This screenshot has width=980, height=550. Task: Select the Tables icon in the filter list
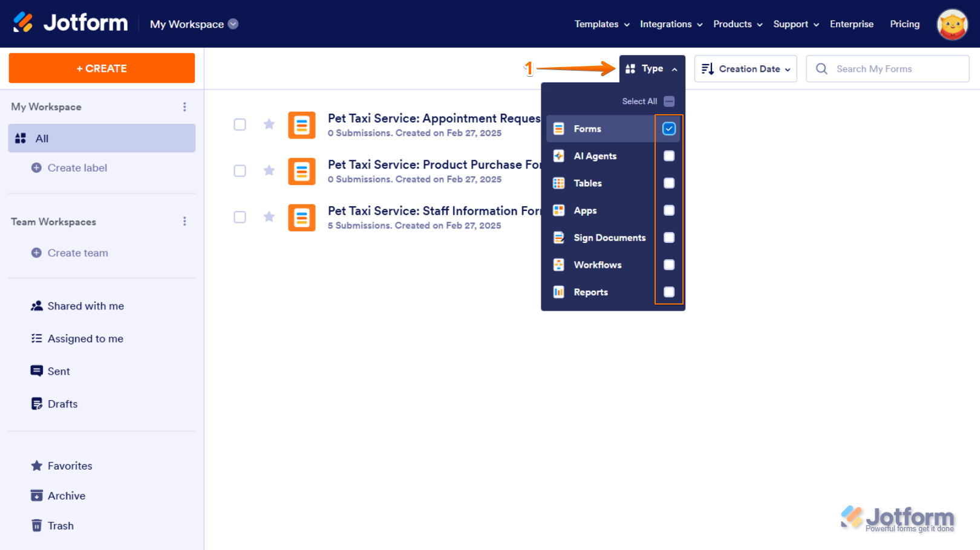(558, 183)
